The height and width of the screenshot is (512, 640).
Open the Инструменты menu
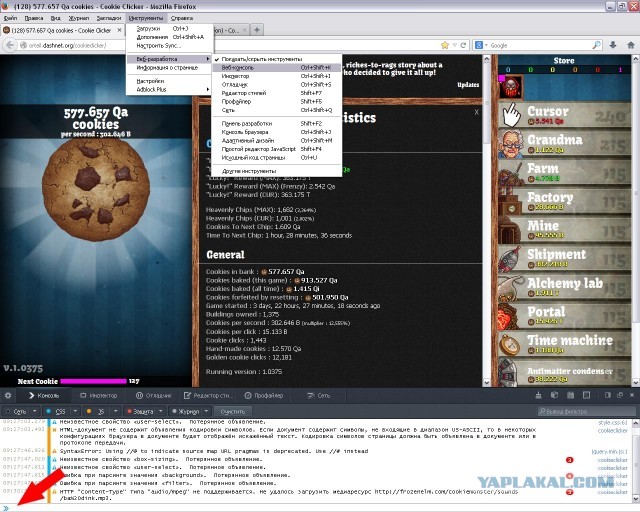(x=146, y=18)
